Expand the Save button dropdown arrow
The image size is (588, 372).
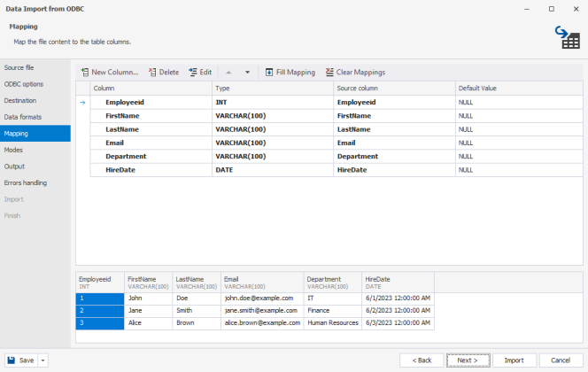[43, 360]
